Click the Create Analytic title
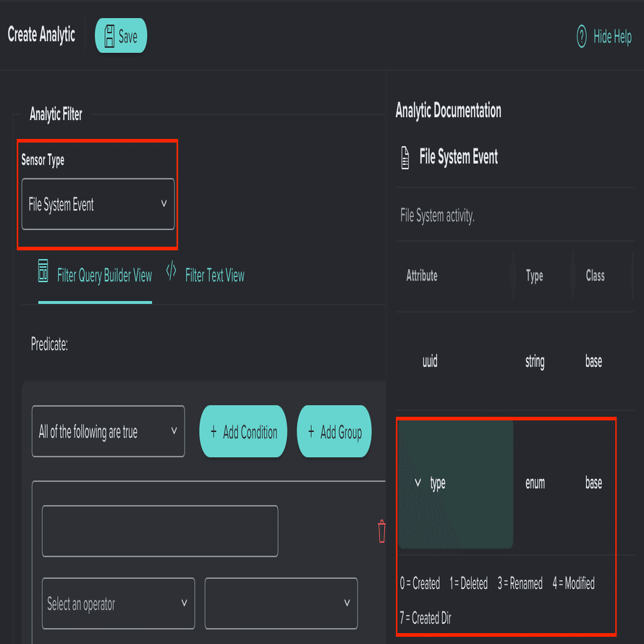Image resolution: width=644 pixels, height=644 pixels. point(41,35)
